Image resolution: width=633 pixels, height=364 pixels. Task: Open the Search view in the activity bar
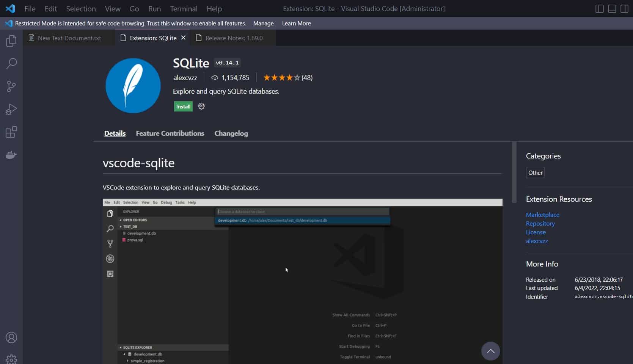click(x=11, y=63)
